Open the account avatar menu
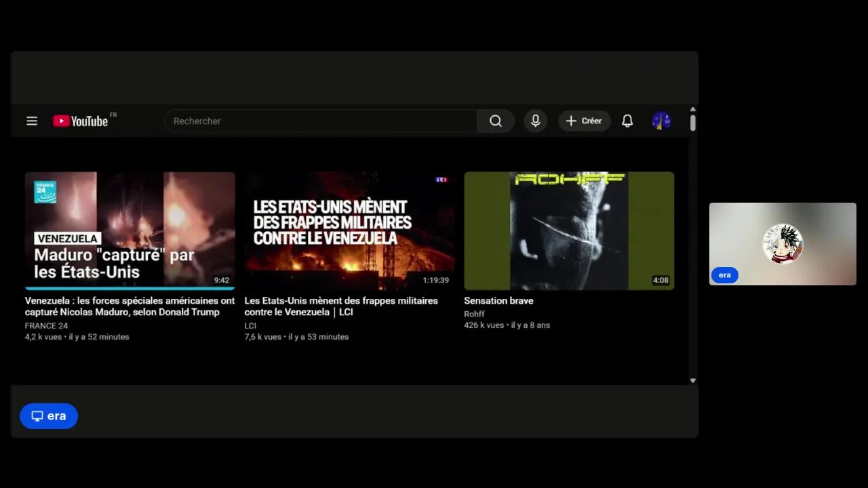This screenshot has width=868, height=488. pyautogui.click(x=661, y=121)
